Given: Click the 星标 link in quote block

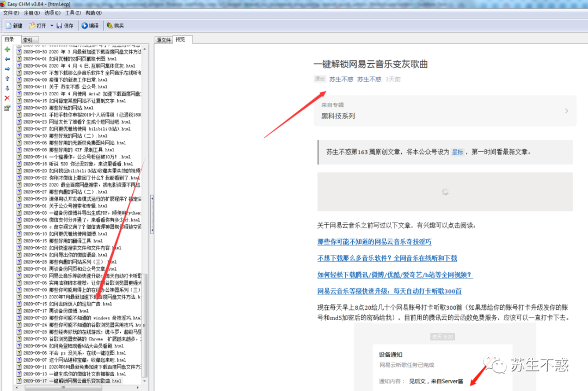Looking at the screenshot, I should pos(457,152).
